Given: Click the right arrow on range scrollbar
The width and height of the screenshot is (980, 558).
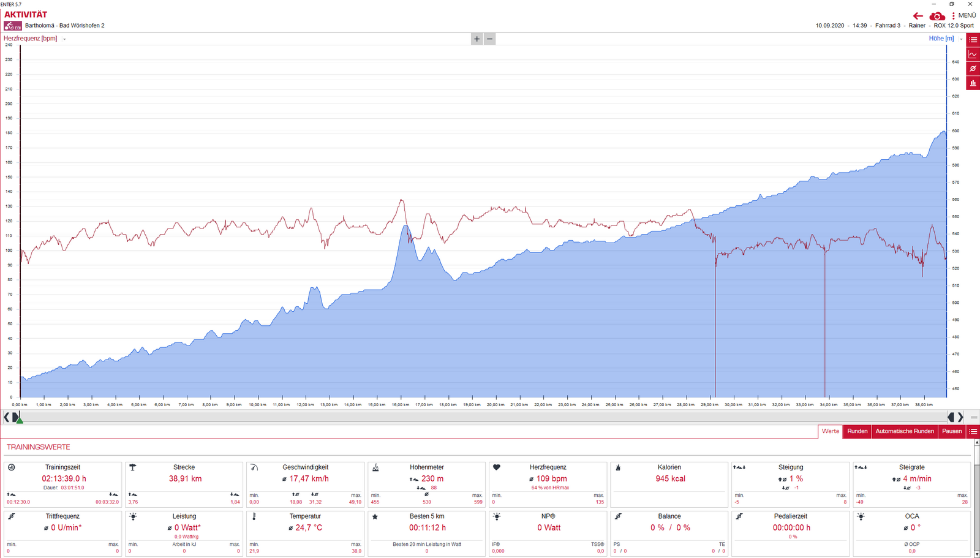Looking at the screenshot, I should (960, 417).
